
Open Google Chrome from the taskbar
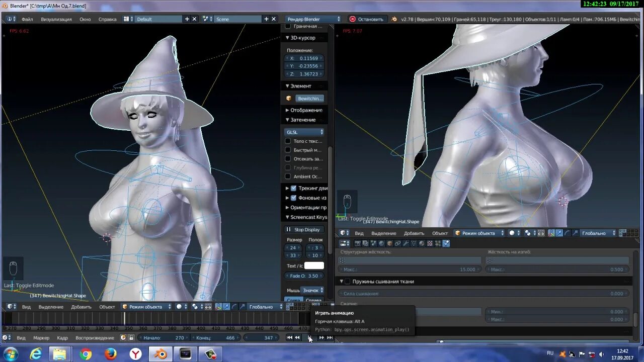86,354
